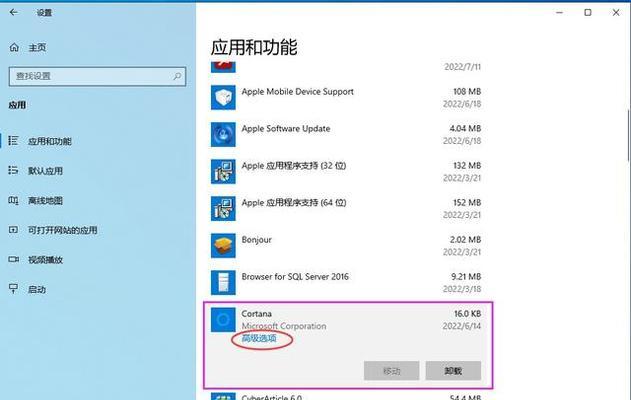The height and width of the screenshot is (400, 631).
Task: Click the 应用和功能 page heading
Action: coord(254,47)
